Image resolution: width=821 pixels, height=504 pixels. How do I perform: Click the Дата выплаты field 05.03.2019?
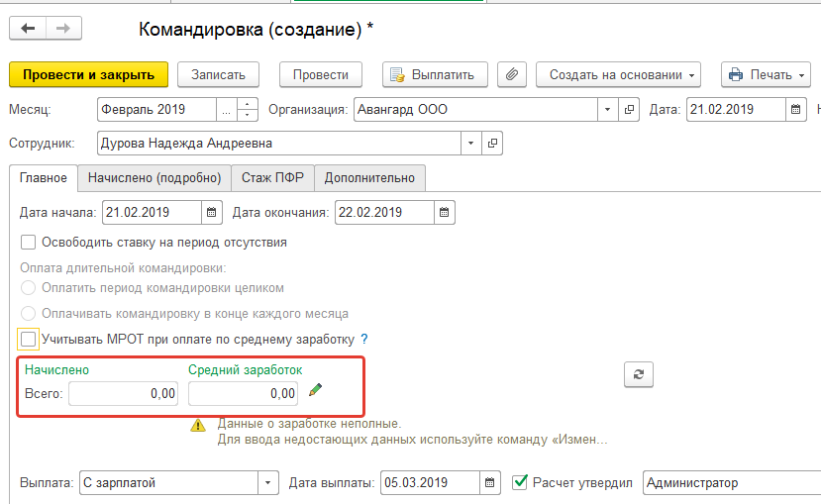[x=430, y=482]
